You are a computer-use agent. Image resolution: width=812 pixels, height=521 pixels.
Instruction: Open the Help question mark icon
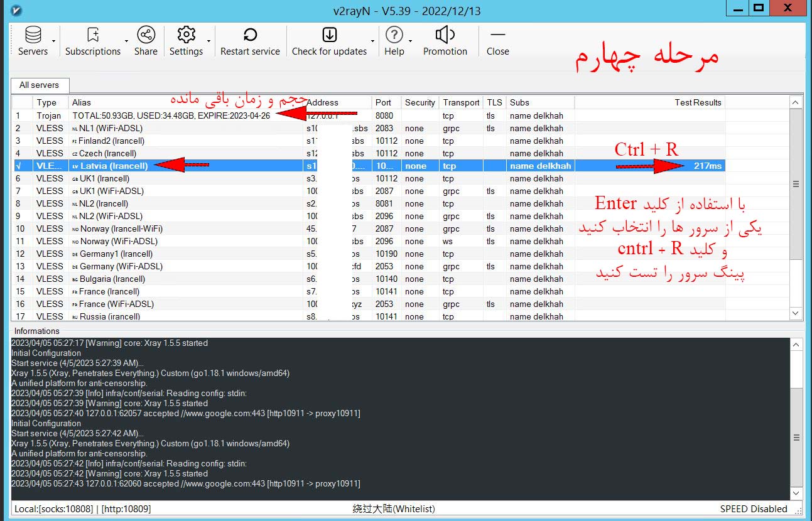coord(394,35)
